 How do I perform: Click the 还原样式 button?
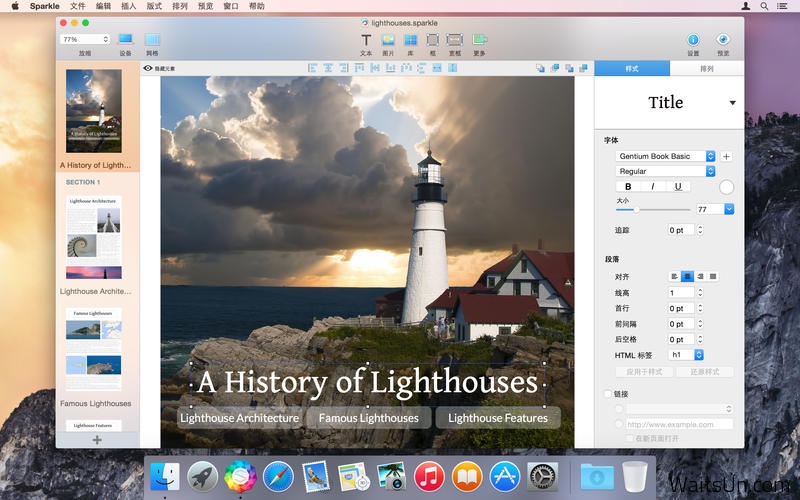(x=705, y=372)
